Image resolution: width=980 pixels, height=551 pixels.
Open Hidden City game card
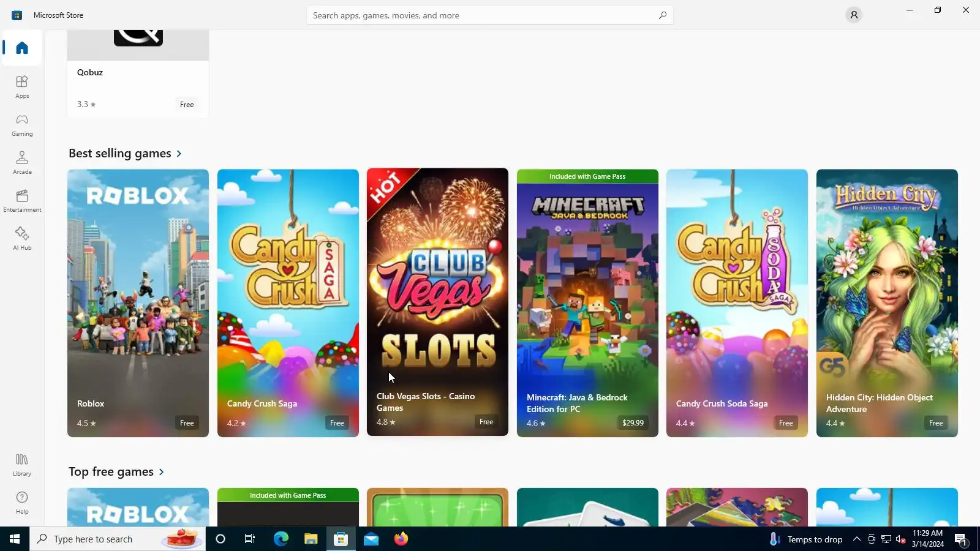[x=887, y=303]
